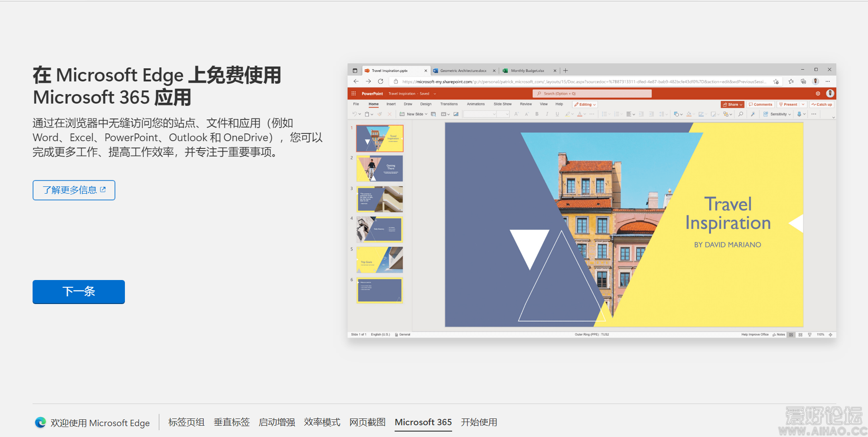Click the Microsoft Edge logo at bottom left
Screen dimensions: 868x437
point(40,423)
